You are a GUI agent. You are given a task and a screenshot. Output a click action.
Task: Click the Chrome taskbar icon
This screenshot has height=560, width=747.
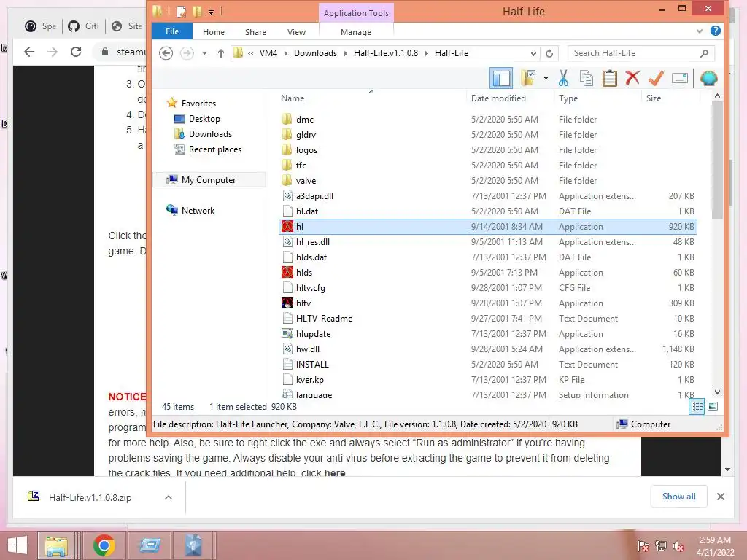[104, 545]
